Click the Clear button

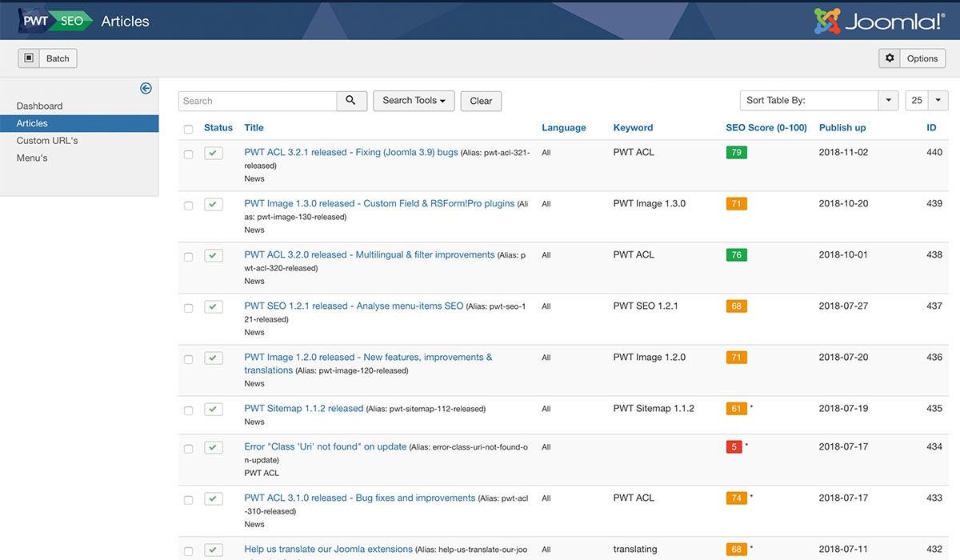pos(481,101)
